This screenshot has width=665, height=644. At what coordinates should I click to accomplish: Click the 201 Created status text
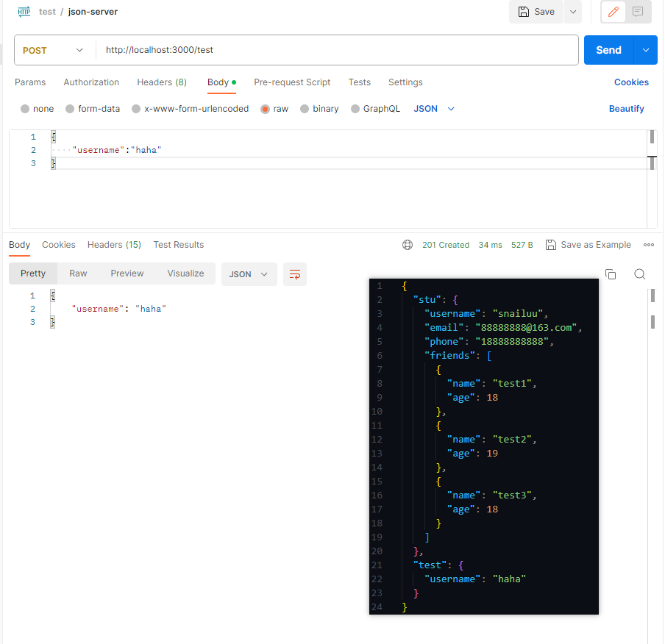[446, 245]
